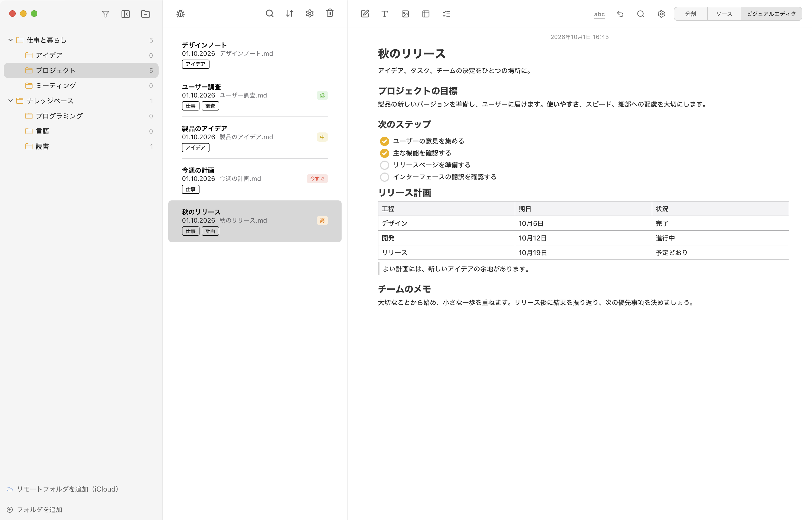
Task: Click the checklist icon in editor toolbar
Action: tap(446, 14)
